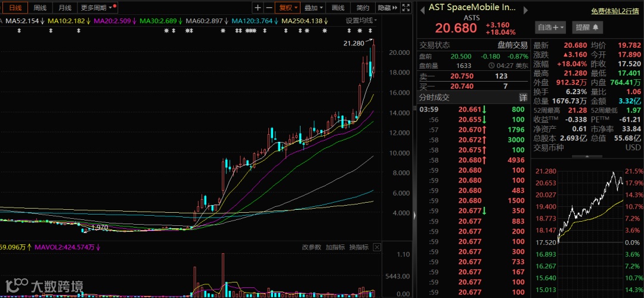This screenshot has height=298, width=644.
Task: Zoom out the chart with minus button
Action: click(269, 7)
